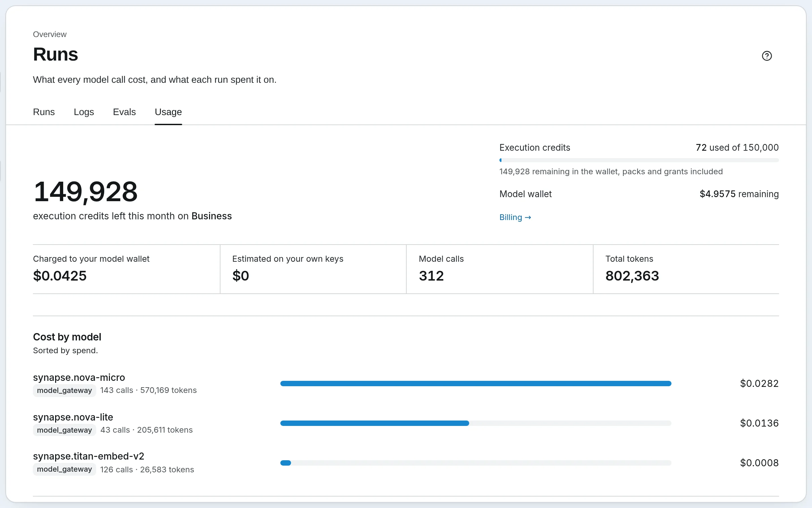Click the 'Execution credits' label

(535, 148)
